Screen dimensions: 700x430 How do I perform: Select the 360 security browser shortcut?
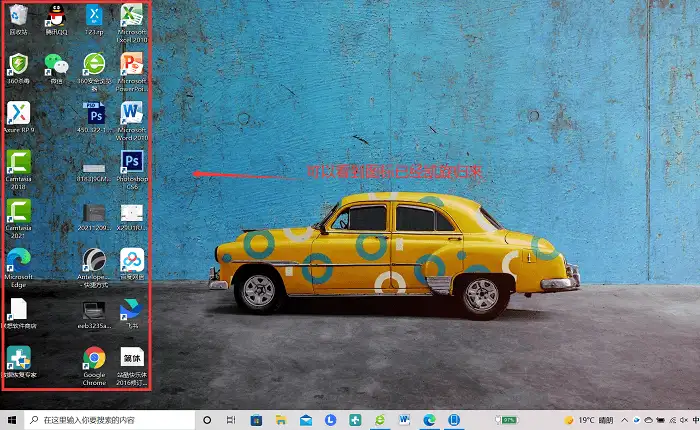[x=94, y=72]
